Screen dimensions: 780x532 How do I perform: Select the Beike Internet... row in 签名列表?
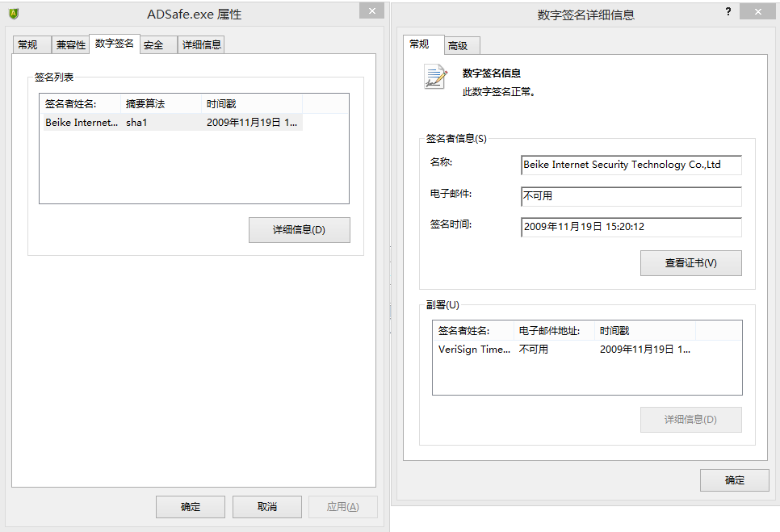pos(173,123)
